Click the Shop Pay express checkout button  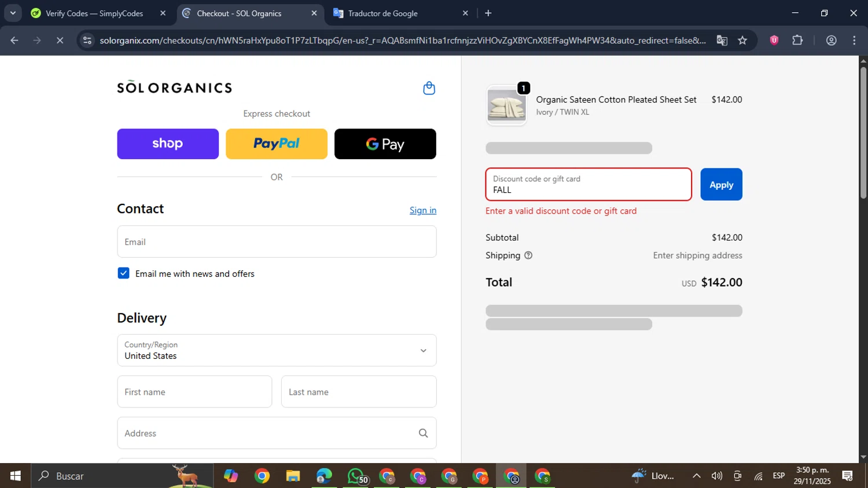[x=168, y=144]
